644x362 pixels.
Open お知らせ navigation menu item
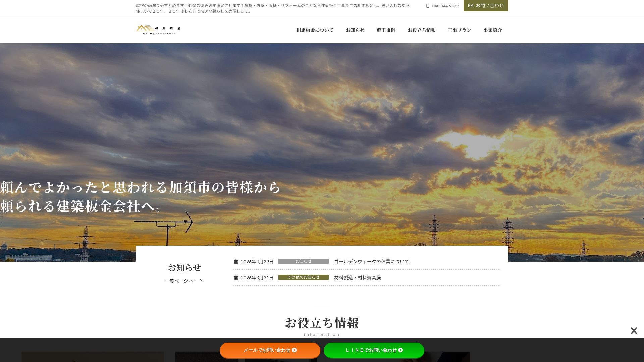click(x=355, y=30)
